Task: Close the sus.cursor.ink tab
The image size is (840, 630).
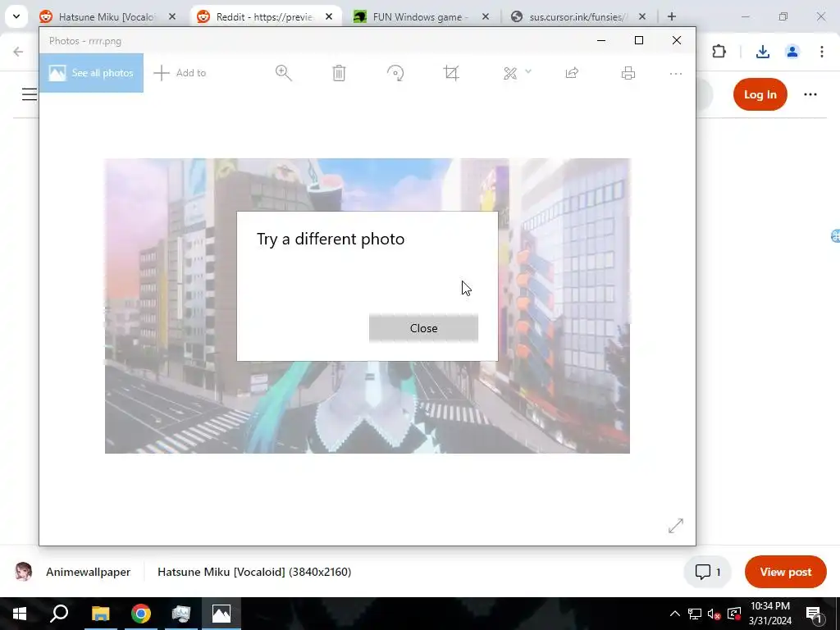Action: click(642, 16)
